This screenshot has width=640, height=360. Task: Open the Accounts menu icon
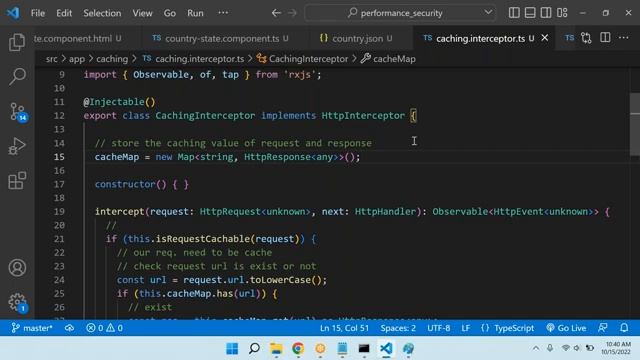point(17,268)
